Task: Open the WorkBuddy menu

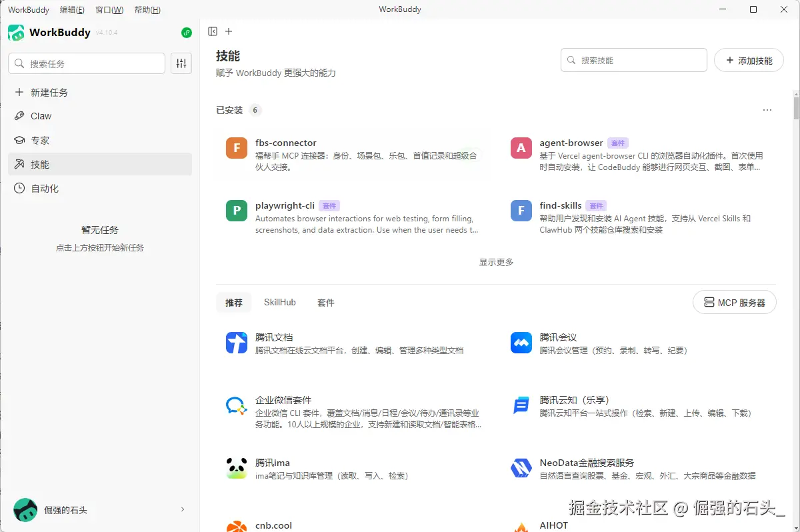Action: coord(29,10)
